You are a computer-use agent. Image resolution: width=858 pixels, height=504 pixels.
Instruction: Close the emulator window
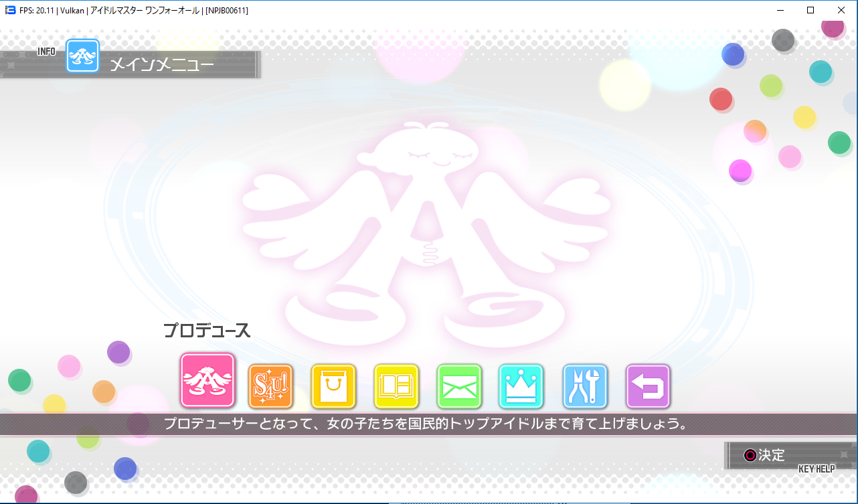pyautogui.click(x=841, y=10)
